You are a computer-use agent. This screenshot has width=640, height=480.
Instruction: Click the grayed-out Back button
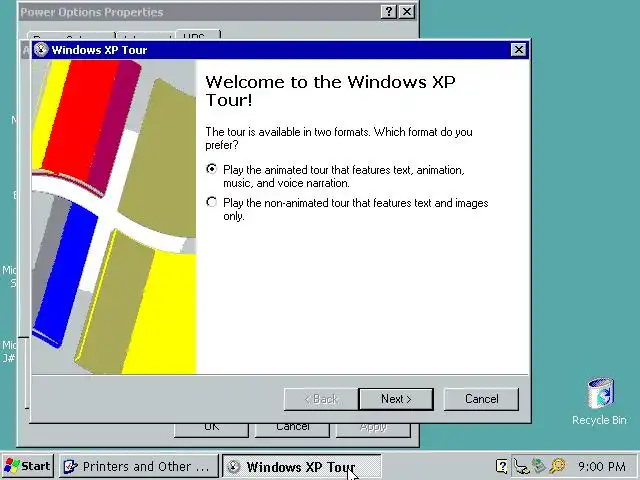click(x=321, y=399)
